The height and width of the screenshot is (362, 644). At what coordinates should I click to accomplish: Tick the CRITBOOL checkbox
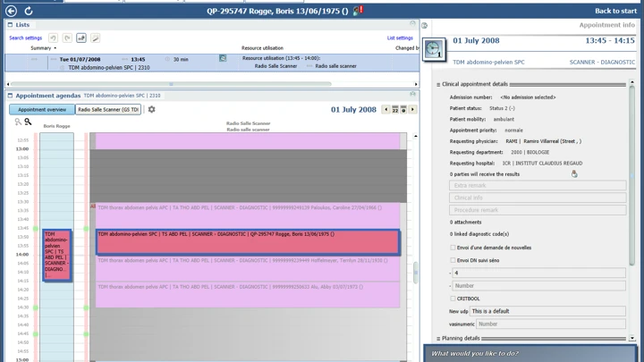pyautogui.click(x=453, y=299)
